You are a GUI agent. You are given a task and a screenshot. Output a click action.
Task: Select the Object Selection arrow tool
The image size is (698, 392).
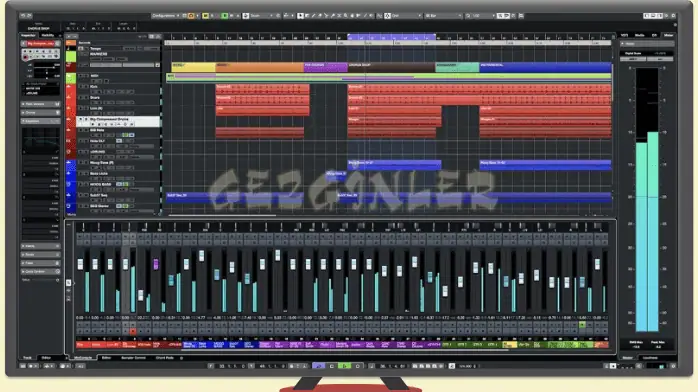point(300,16)
